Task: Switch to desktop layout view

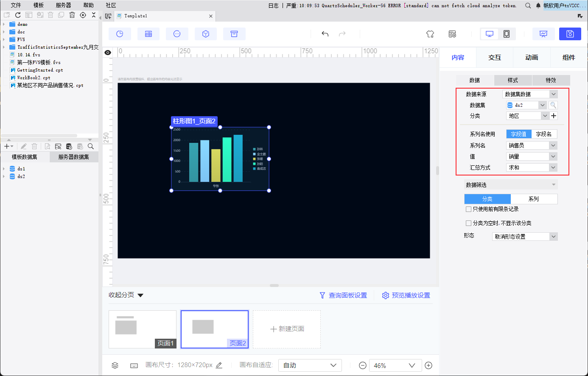Action: pos(490,34)
